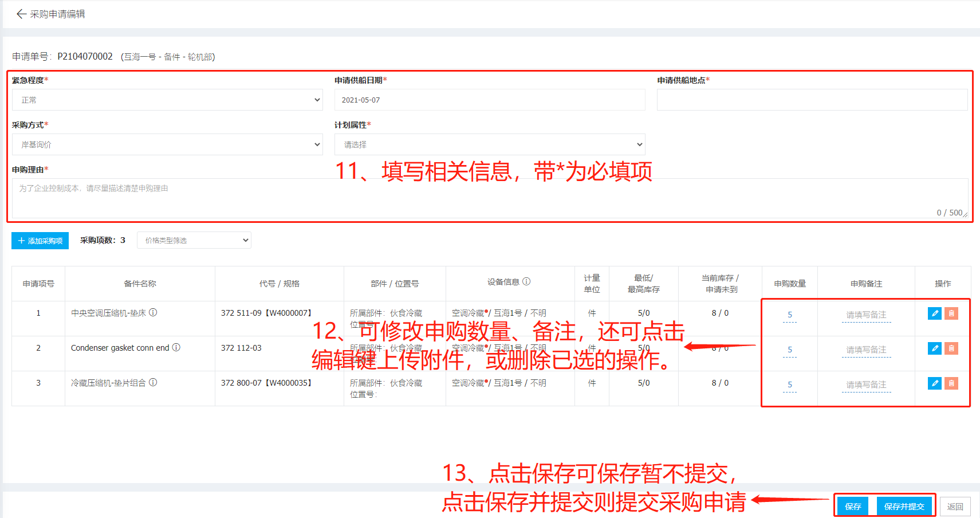Image resolution: width=980 pixels, height=518 pixels.
Task: Click the 申请供船日期 field with 2021-05-07
Action: point(490,100)
